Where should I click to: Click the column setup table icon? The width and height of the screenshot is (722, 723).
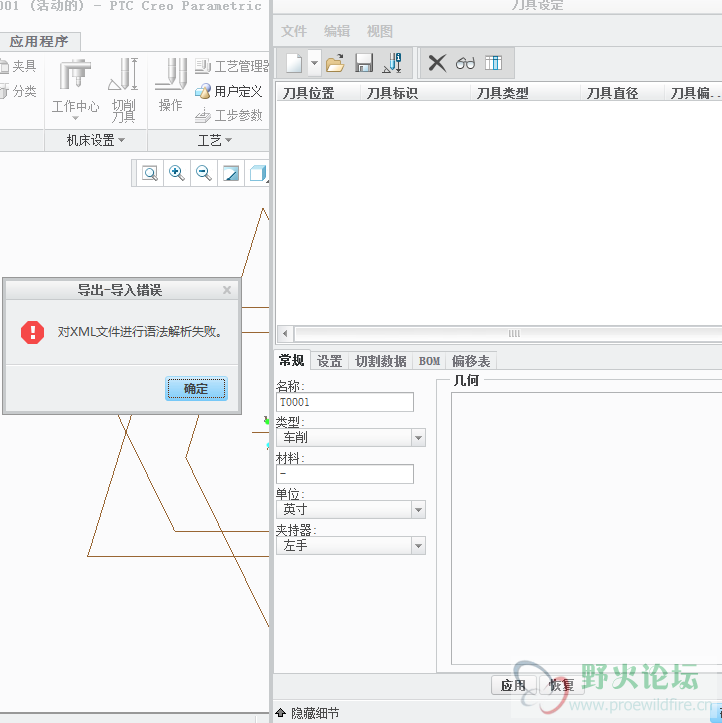(493, 63)
